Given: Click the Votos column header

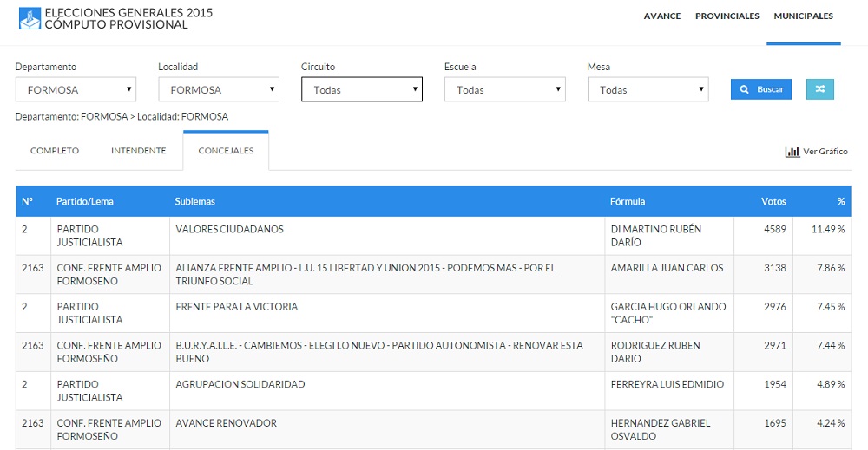Looking at the screenshot, I should (773, 201).
